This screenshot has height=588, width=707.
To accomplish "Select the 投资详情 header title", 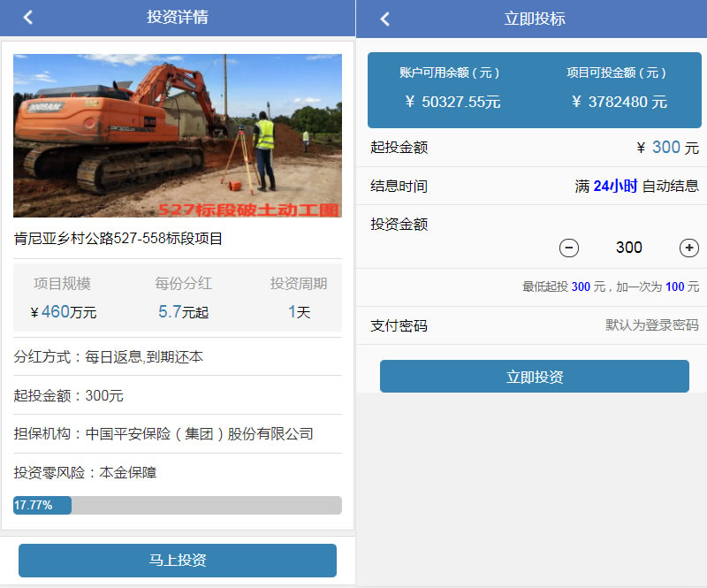I will tap(178, 17).
